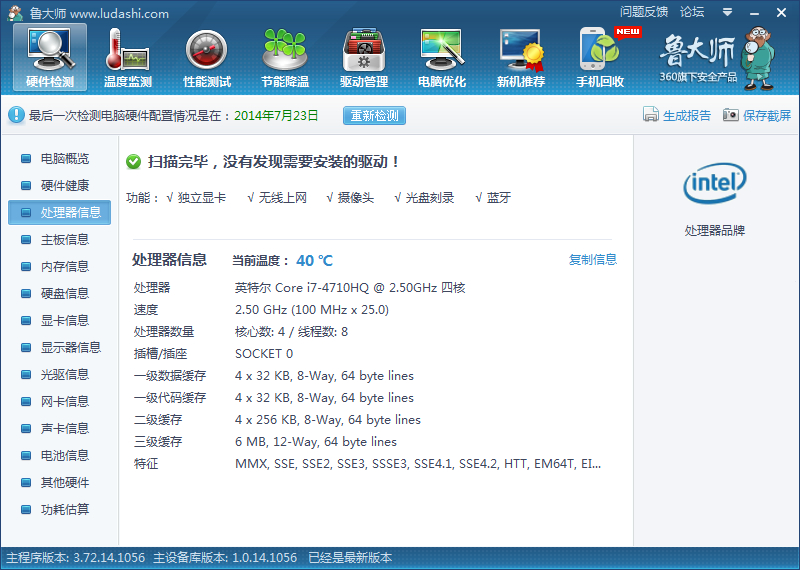This screenshot has height=570, width=800.
Task: Select 处理器信息 in the sidebar
Action: 59,212
